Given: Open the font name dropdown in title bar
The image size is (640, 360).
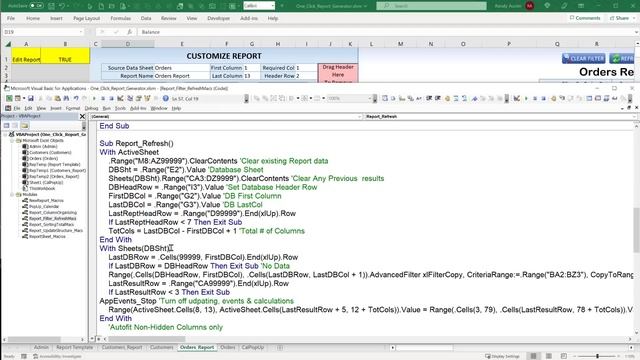Looking at the screenshot, I should 273,6.
